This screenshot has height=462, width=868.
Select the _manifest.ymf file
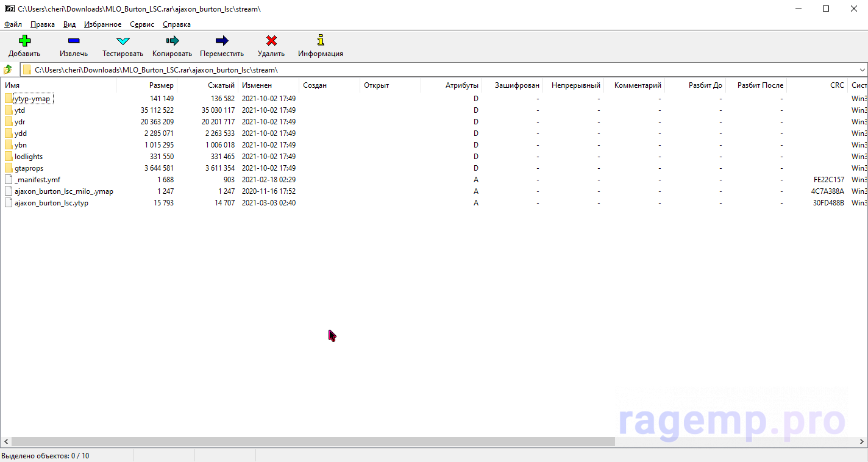[37, 180]
